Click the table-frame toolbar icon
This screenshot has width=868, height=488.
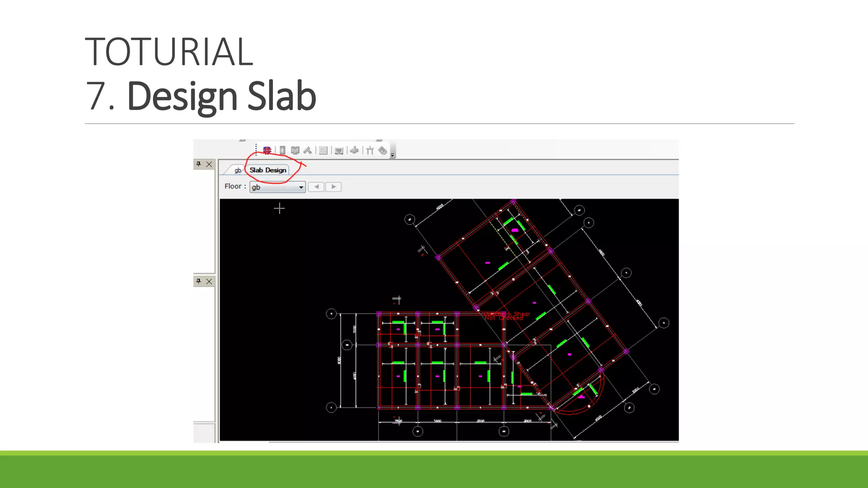tap(370, 150)
